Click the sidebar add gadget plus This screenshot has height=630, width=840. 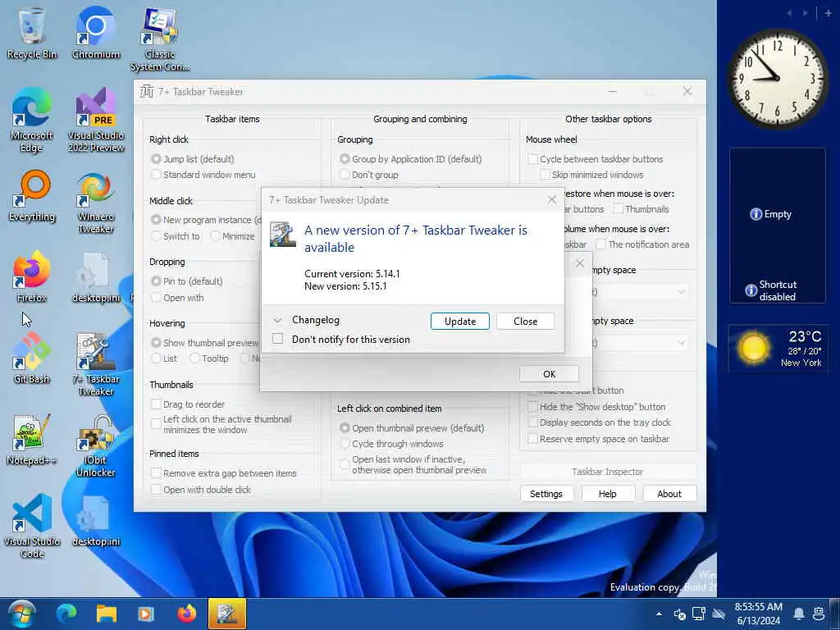828,13
